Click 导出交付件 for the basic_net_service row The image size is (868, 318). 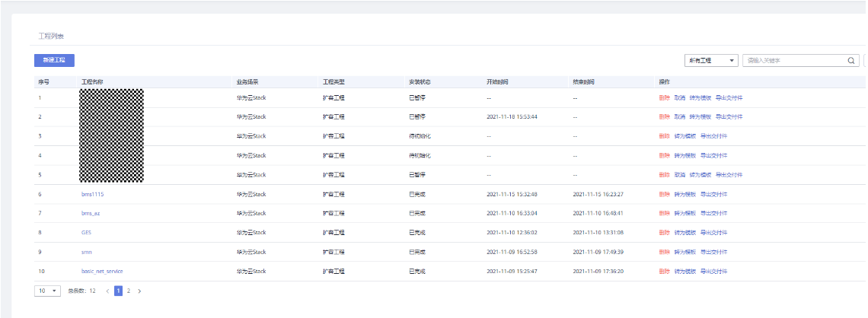713,271
